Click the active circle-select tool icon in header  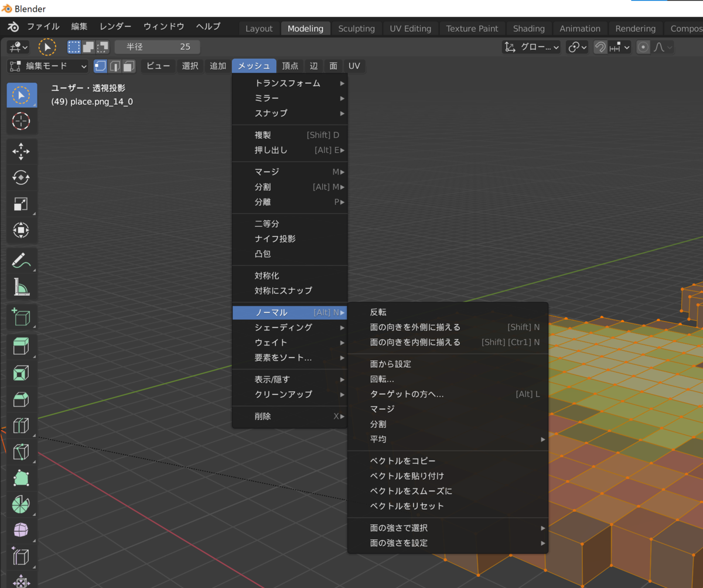click(x=47, y=47)
